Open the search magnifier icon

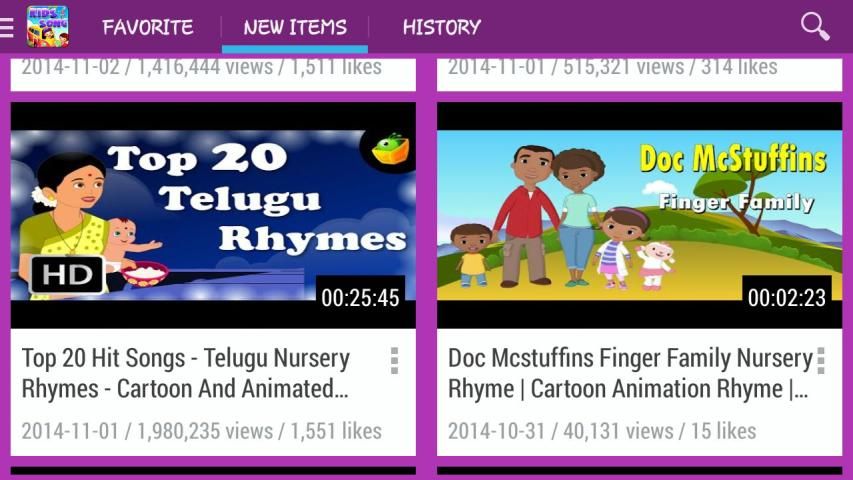(x=815, y=27)
